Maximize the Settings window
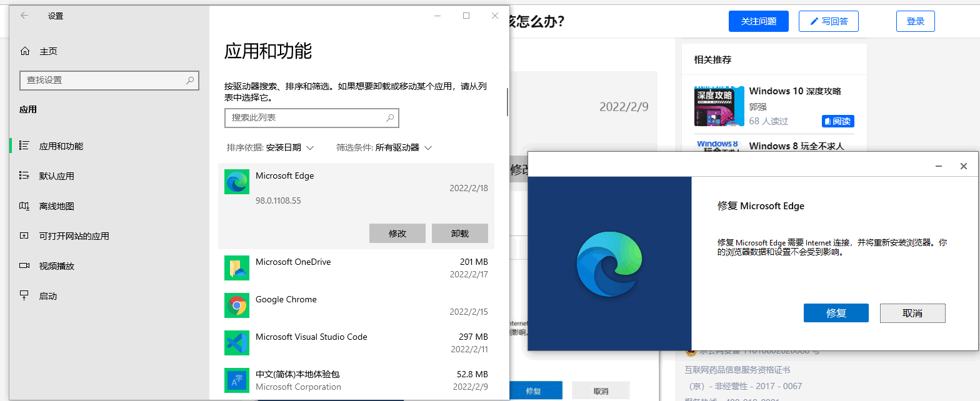The height and width of the screenshot is (401, 980). coord(466,16)
